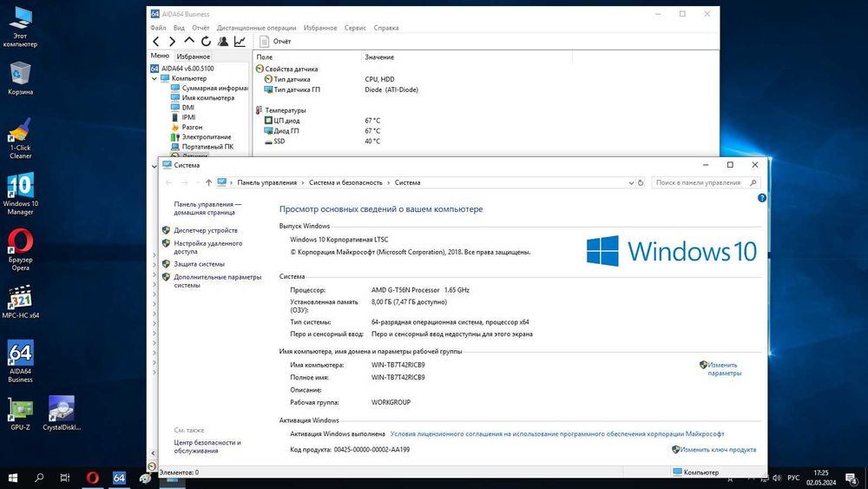Open Этот компьютер desktop icon
The image size is (868, 489).
20,27
